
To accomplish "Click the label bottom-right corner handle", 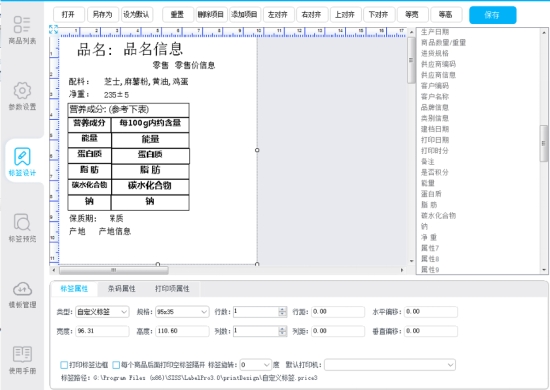I will pyautogui.click(x=257, y=264).
